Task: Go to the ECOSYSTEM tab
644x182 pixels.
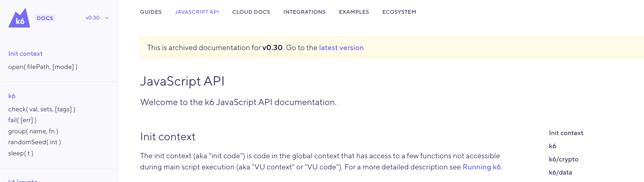Action: coord(399,12)
